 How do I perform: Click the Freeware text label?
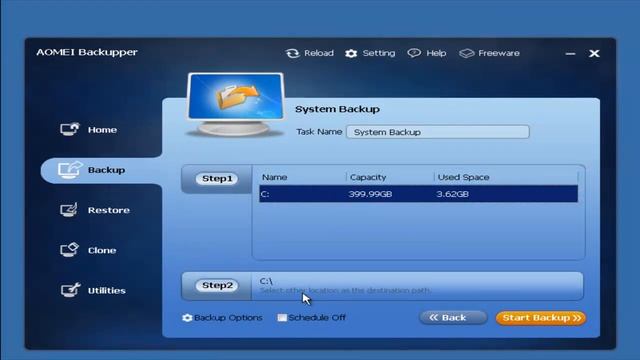(499, 53)
